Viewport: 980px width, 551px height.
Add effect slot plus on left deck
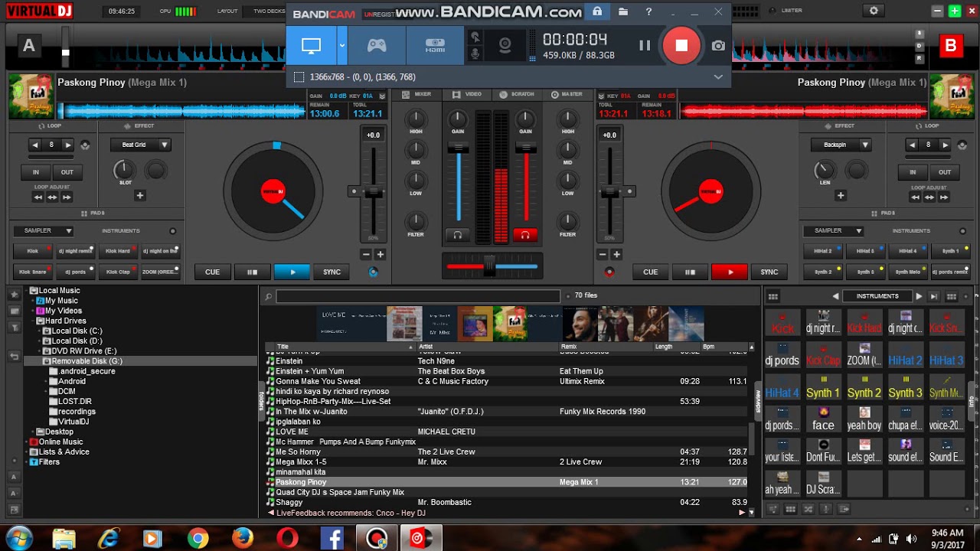[140, 195]
